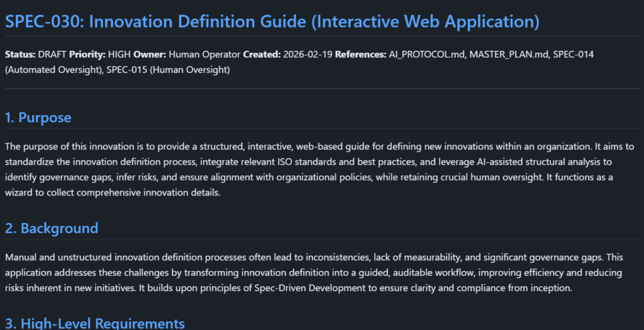Viewport: 644px width, 330px height.
Task: Click the SPEC-030 Innovation Definition Guide title
Action: click(x=272, y=21)
